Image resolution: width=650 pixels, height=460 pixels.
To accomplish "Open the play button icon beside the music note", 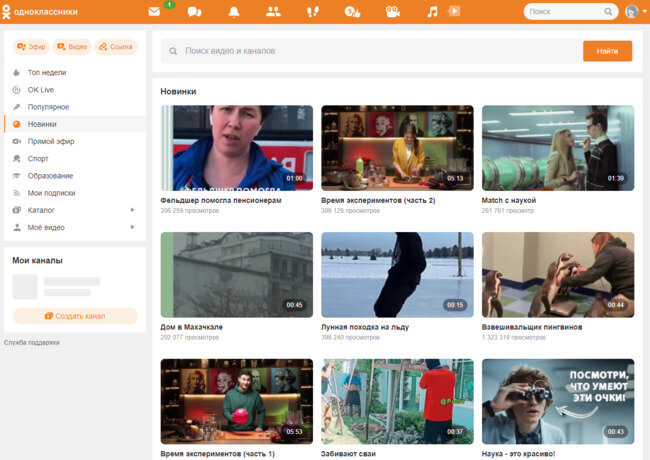I will (x=454, y=11).
